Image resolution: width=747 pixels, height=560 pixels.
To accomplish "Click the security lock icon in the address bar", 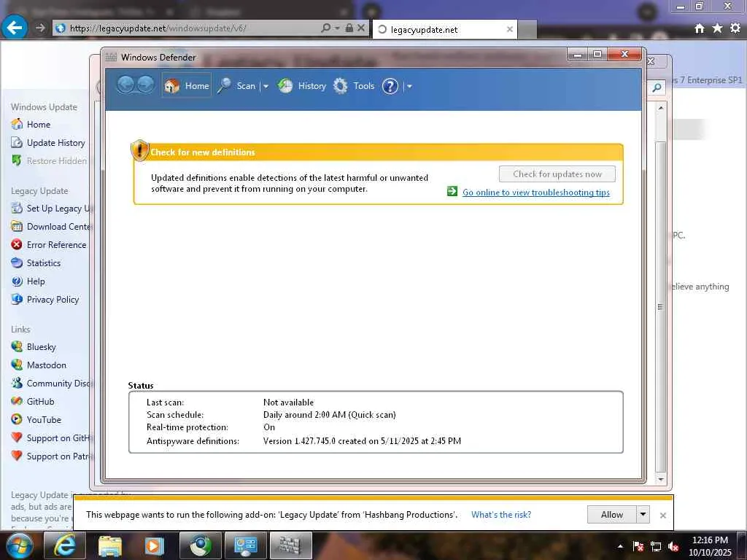I will tap(349, 28).
